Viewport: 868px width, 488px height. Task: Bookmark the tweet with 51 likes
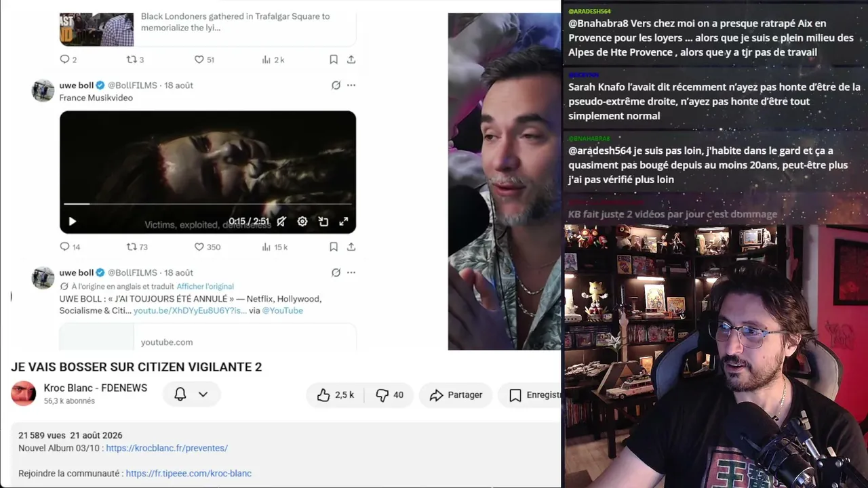point(334,60)
